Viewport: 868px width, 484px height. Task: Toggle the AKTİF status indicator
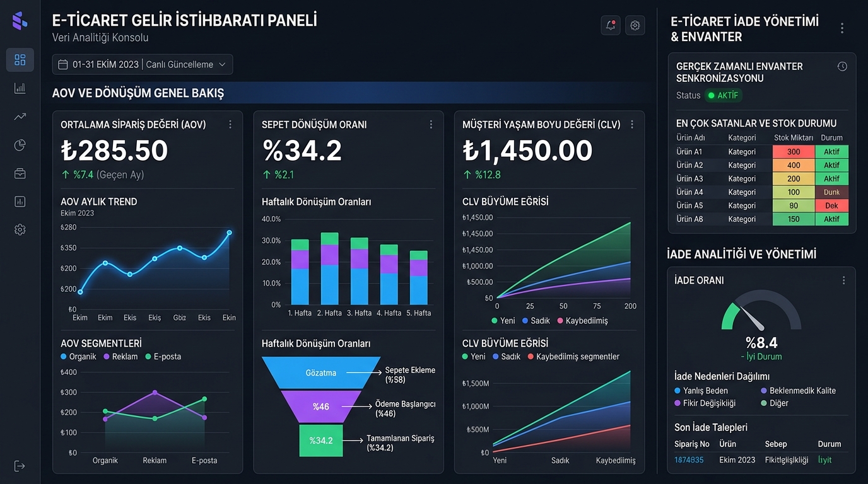click(x=724, y=96)
